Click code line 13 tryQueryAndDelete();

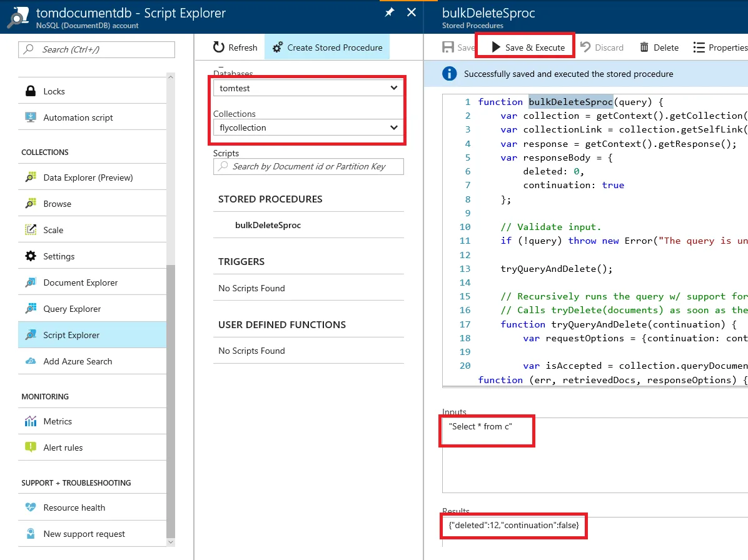click(x=556, y=269)
